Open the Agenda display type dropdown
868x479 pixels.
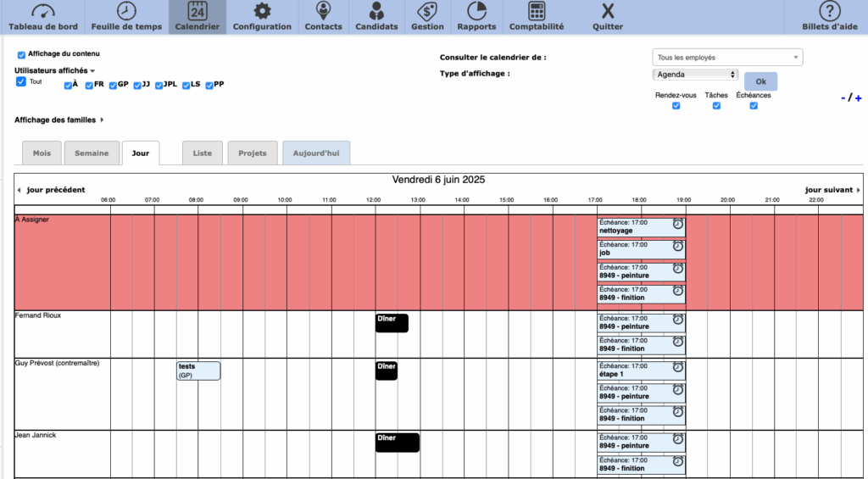pos(695,75)
